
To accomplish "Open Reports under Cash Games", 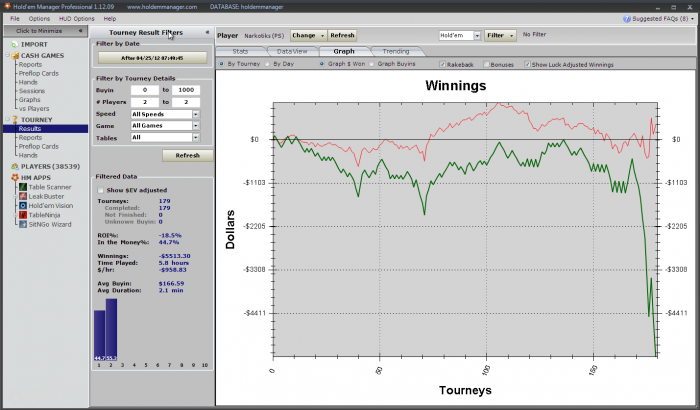I will (30, 64).
